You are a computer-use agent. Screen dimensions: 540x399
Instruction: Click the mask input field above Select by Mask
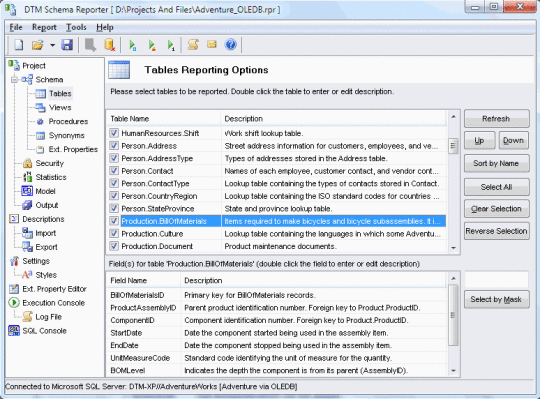pyautogui.click(x=496, y=280)
